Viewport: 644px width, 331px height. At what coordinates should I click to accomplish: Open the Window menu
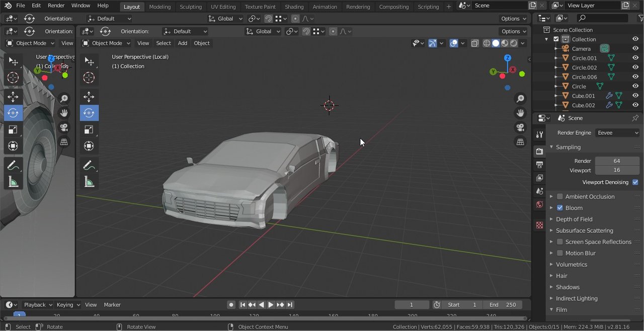80,6
